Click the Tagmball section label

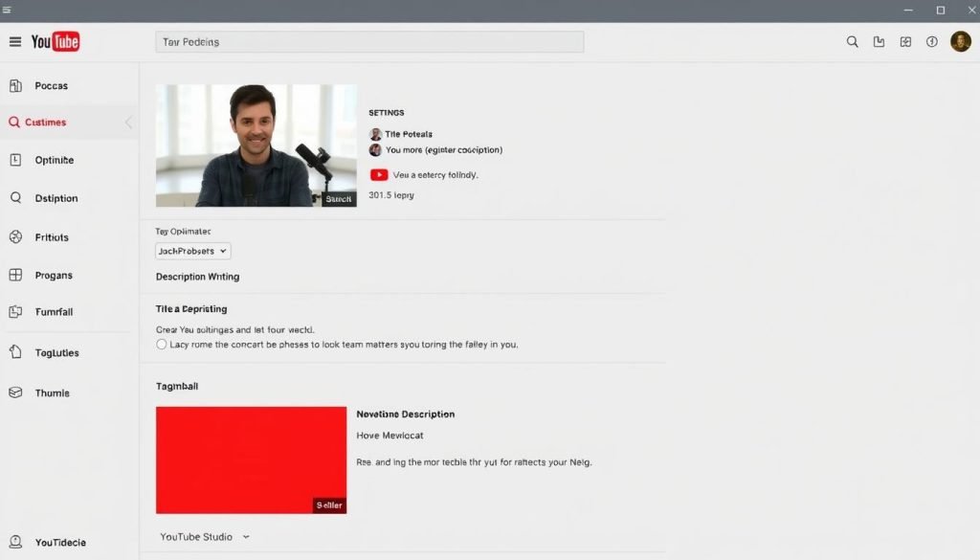(x=177, y=386)
